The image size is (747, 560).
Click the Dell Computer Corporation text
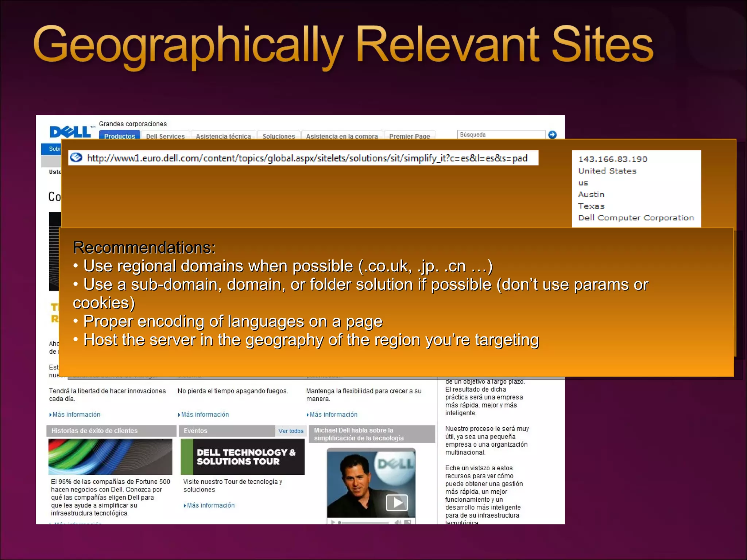click(636, 218)
